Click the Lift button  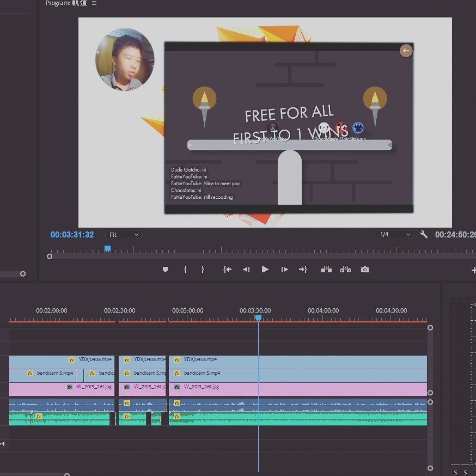click(x=326, y=270)
